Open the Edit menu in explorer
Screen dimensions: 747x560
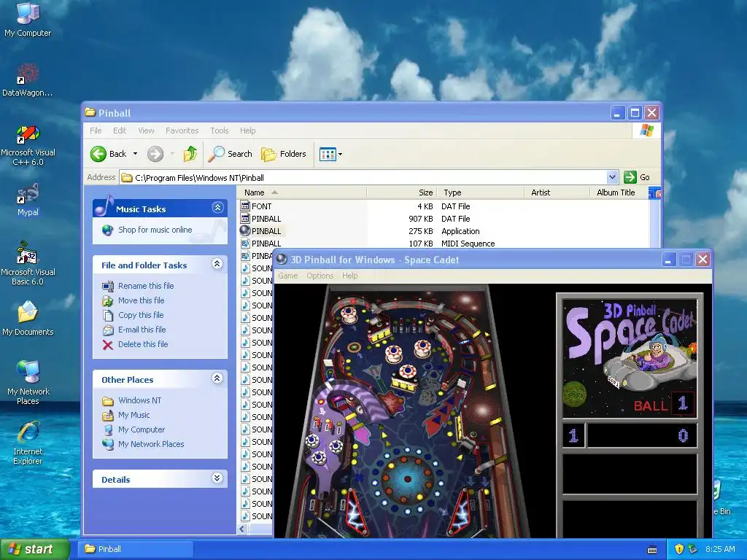[120, 131]
